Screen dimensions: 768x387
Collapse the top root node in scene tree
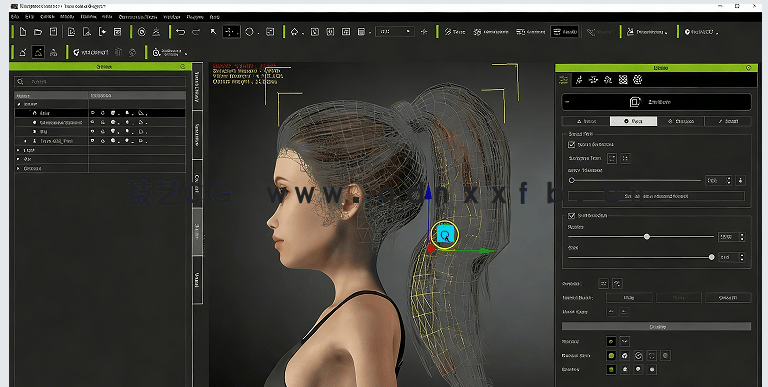tap(19, 104)
